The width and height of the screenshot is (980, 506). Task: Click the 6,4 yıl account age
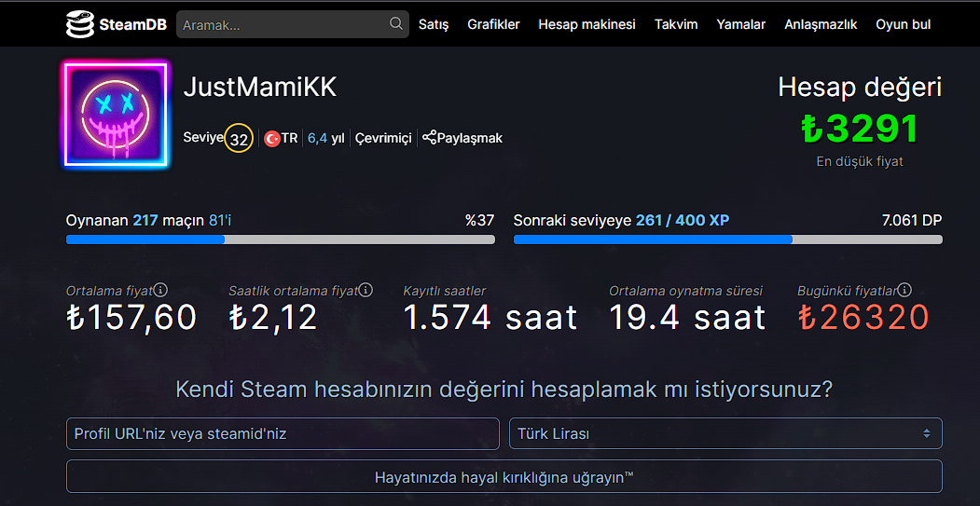pyautogui.click(x=326, y=138)
